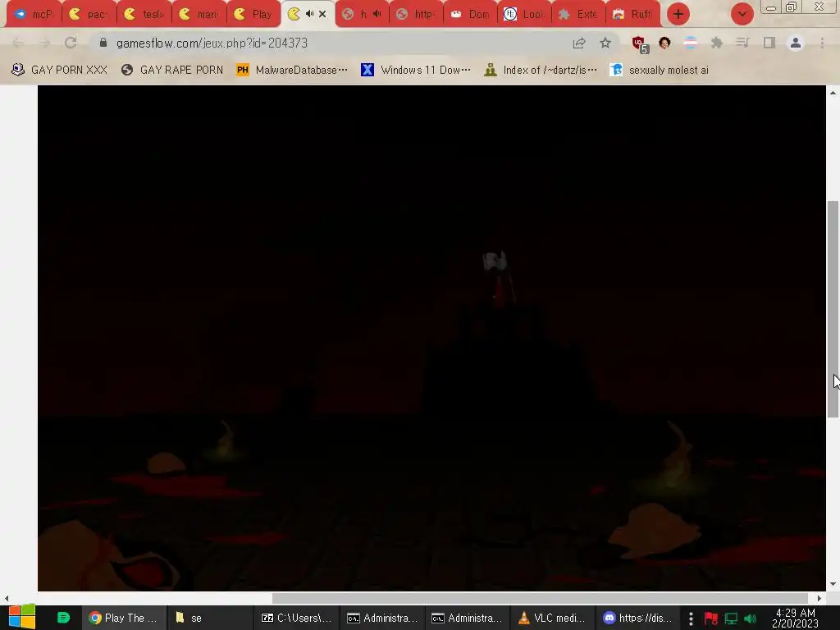Image resolution: width=840 pixels, height=630 pixels.
Task: Switch to the 'Ruffl' tab
Action: pos(633,14)
